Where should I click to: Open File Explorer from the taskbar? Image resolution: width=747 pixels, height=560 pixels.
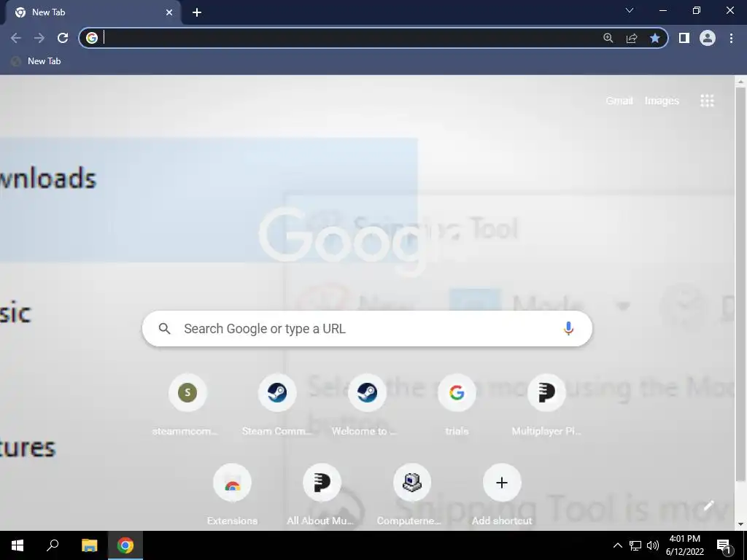(89, 545)
